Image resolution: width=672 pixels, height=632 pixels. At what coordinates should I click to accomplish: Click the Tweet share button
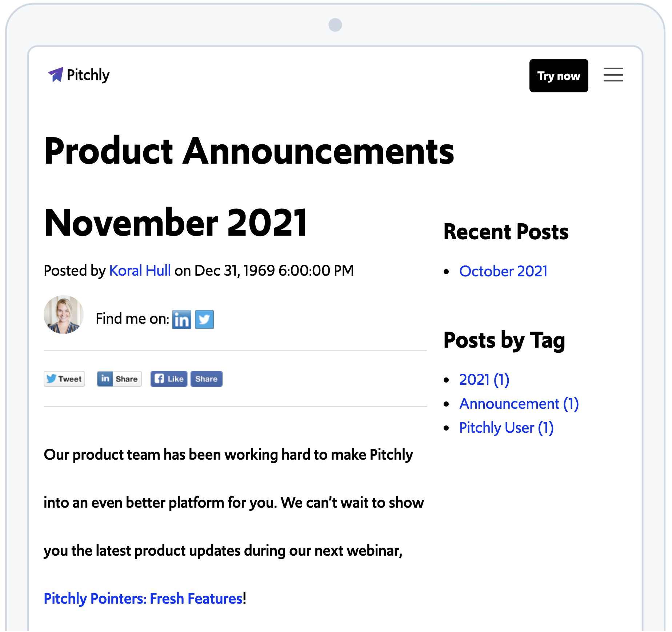[64, 379]
